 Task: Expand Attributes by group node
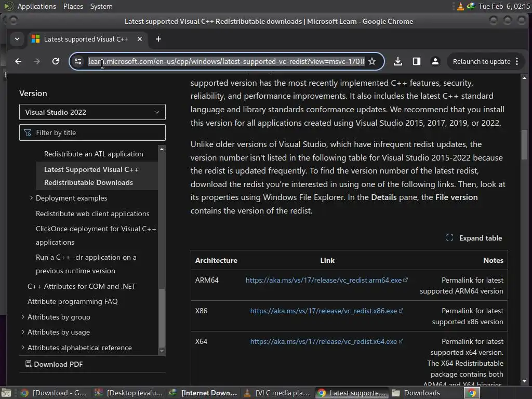click(x=23, y=316)
